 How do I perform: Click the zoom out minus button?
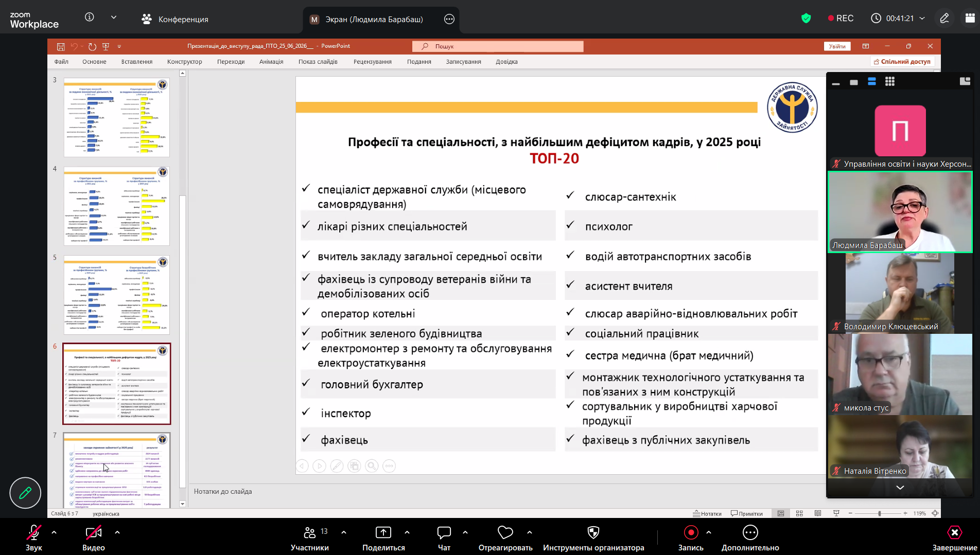[850, 513]
